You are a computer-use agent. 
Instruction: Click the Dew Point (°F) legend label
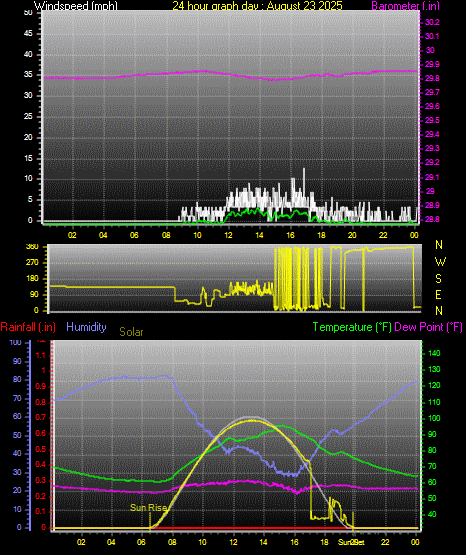(428, 327)
